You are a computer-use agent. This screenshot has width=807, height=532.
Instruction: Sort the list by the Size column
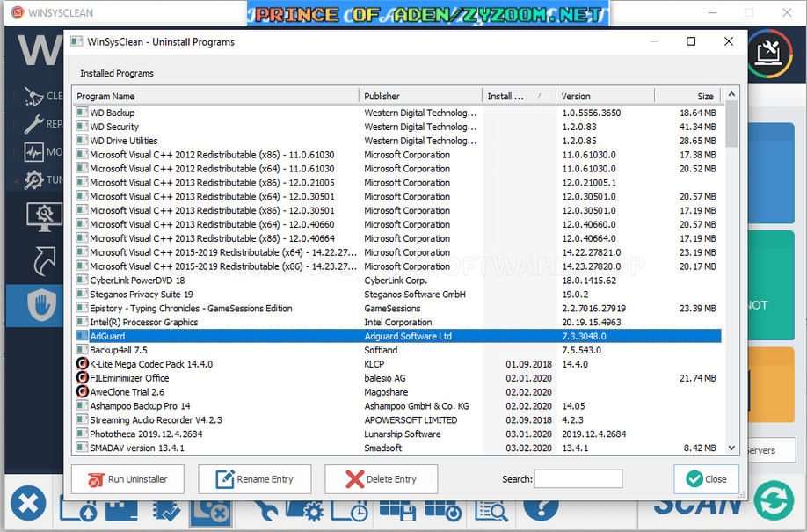point(687,97)
